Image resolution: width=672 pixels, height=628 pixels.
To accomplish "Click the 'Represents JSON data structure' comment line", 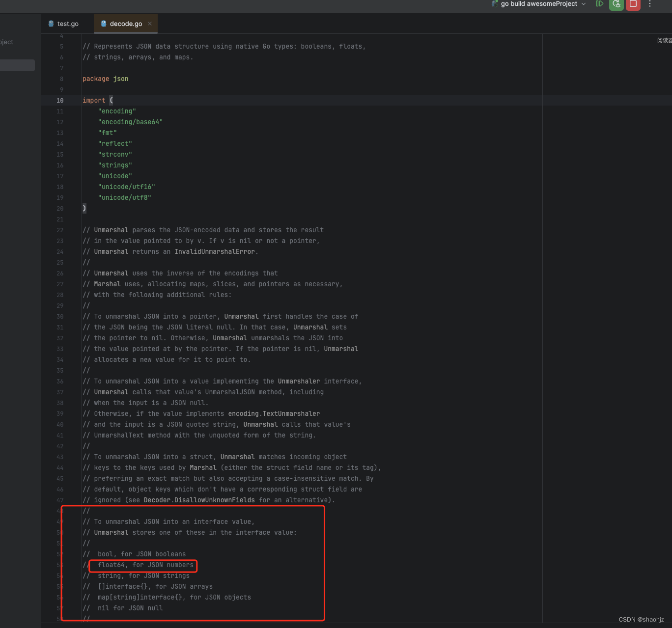I will (224, 46).
